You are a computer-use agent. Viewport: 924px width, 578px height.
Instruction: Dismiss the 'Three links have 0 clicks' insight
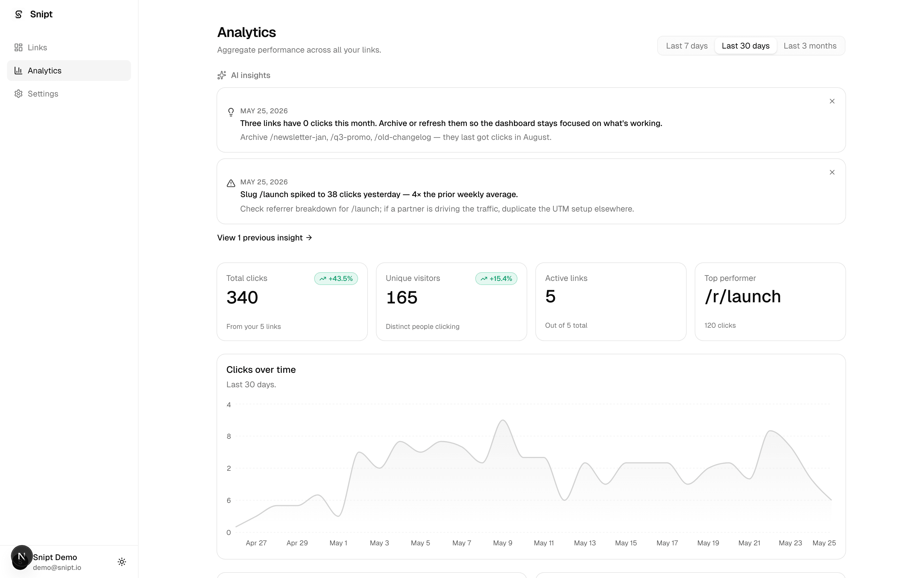tap(832, 101)
